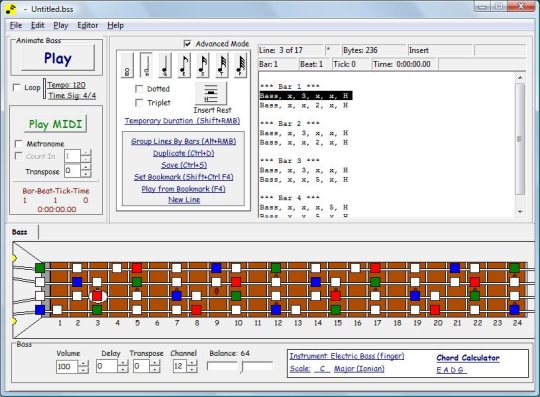This screenshot has width=540, height=397.
Task: Select the half note duration
Action: point(146,65)
